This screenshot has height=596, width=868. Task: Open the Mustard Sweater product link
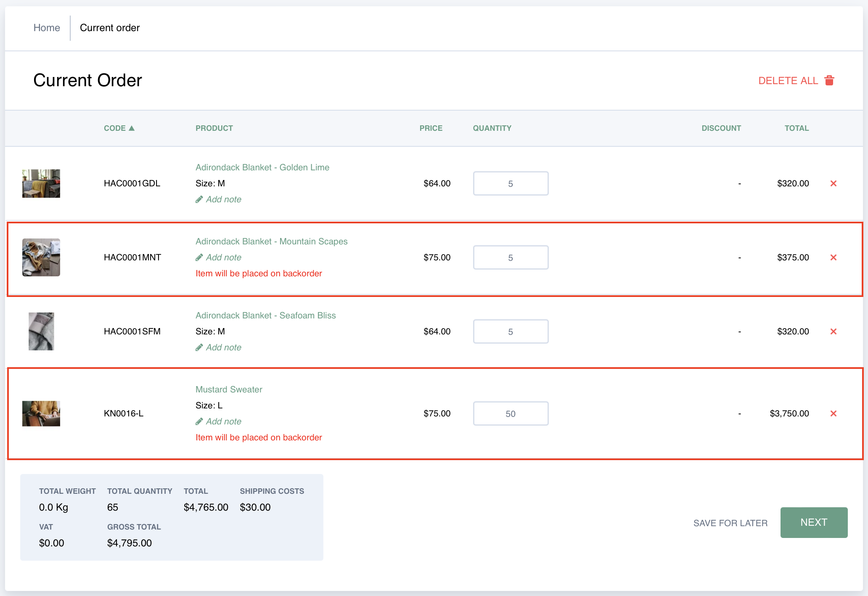click(229, 389)
